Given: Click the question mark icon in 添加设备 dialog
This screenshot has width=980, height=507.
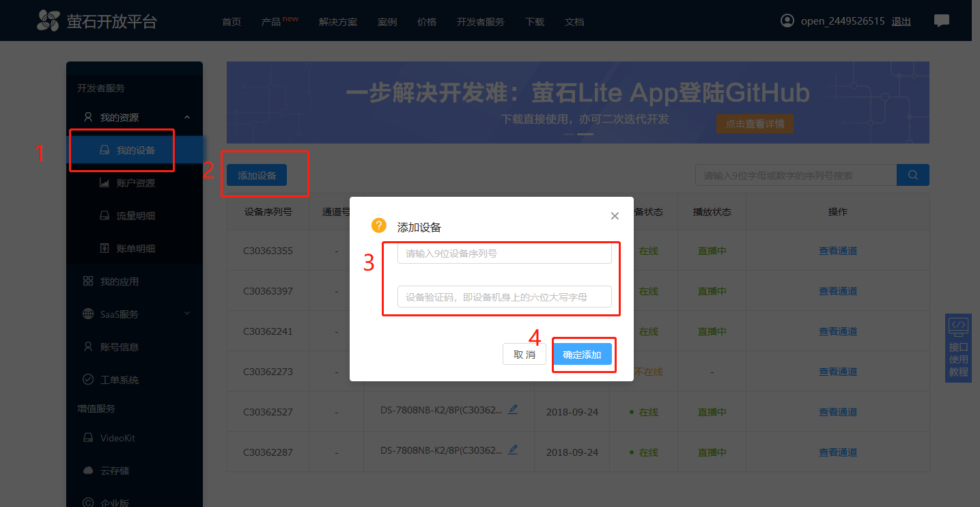Looking at the screenshot, I should [x=378, y=224].
